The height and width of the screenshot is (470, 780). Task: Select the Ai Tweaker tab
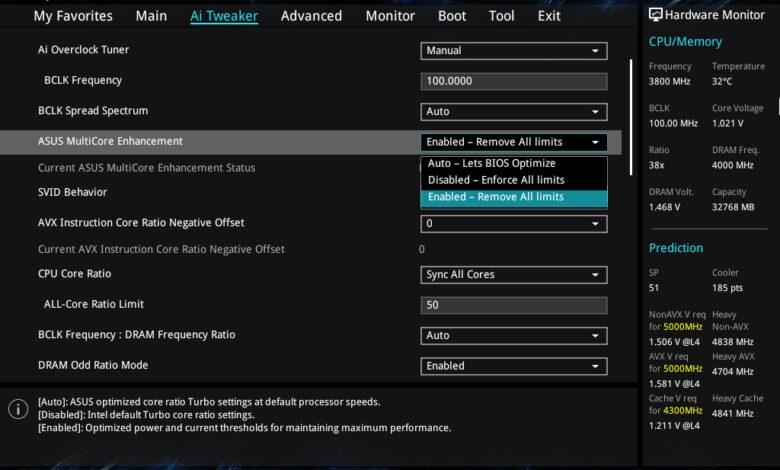coord(224,16)
